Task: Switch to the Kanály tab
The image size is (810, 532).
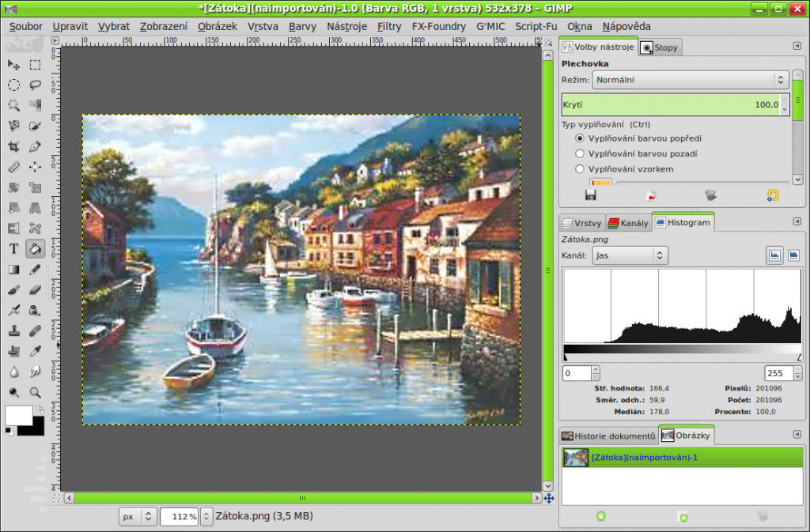Action: point(628,223)
